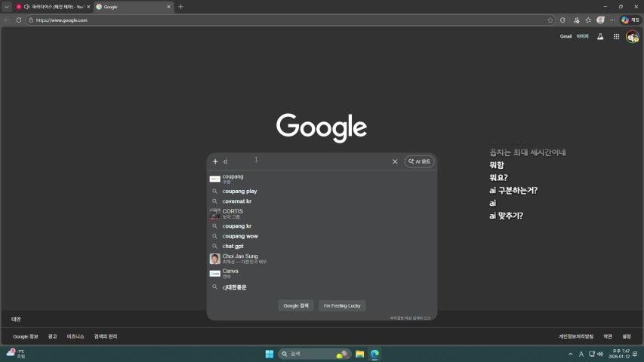
Task: Open the network status tray icon
Action: pos(592,354)
